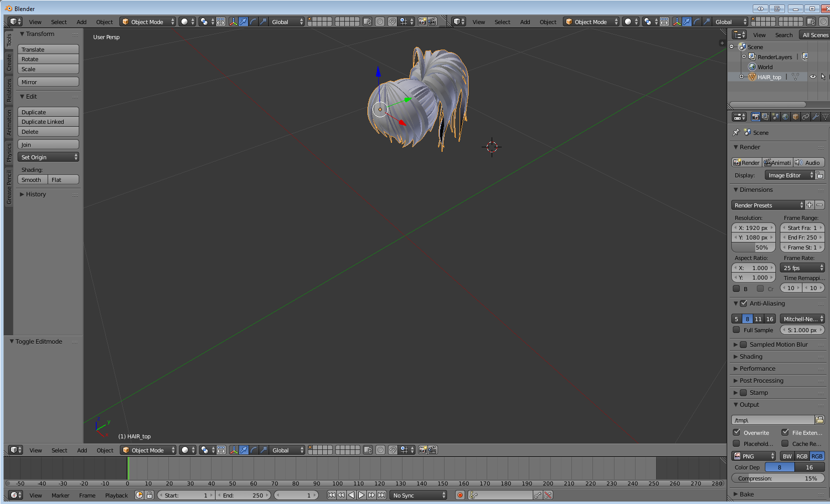Switch to the Physics sidebar tab

coord(9,153)
